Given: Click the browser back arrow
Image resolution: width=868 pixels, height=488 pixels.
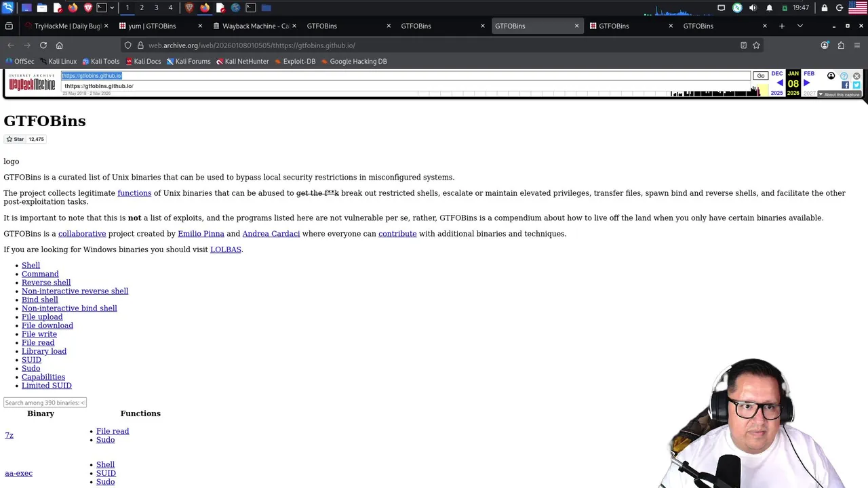Looking at the screenshot, I should tap(11, 45).
